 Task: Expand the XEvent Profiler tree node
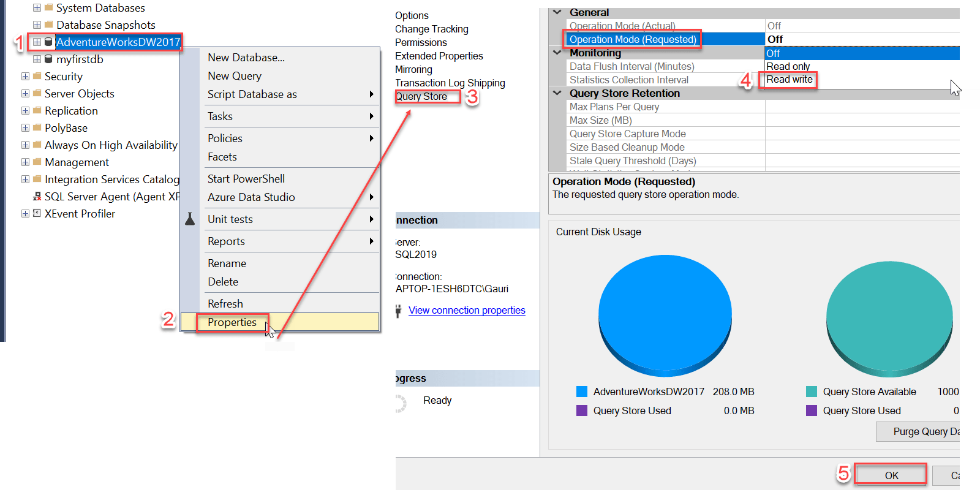pos(25,213)
